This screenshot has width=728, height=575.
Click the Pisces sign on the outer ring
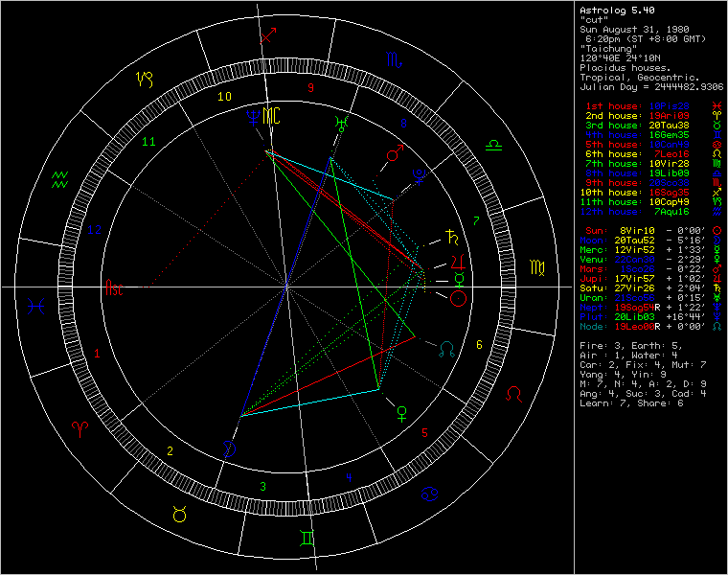pyautogui.click(x=35, y=307)
